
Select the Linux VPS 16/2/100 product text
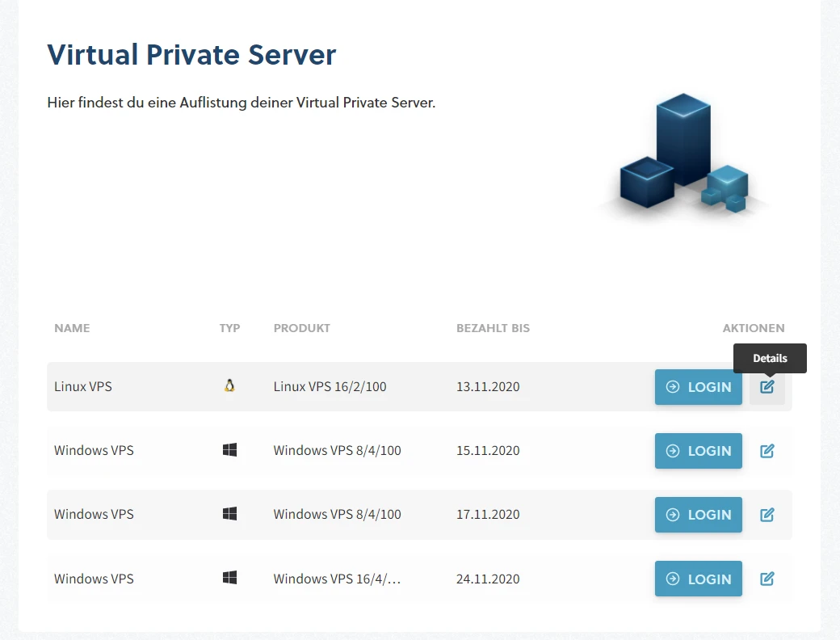point(330,386)
